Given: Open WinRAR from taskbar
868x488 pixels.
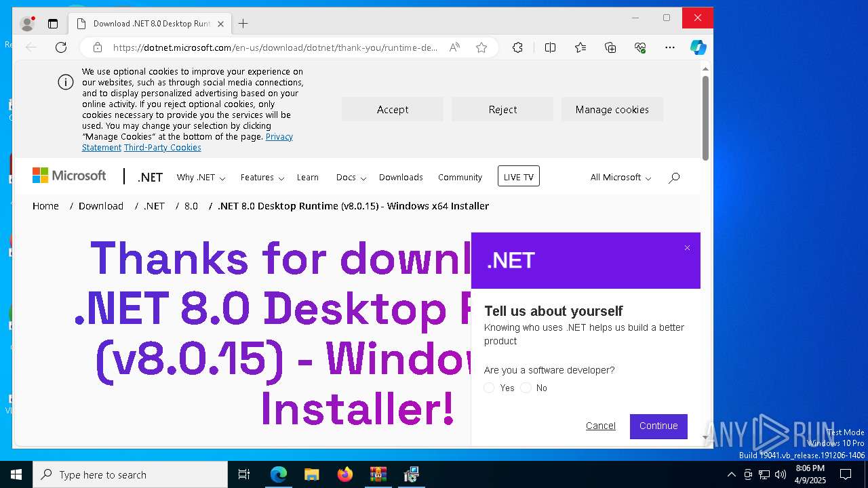Looking at the screenshot, I should coord(378,474).
